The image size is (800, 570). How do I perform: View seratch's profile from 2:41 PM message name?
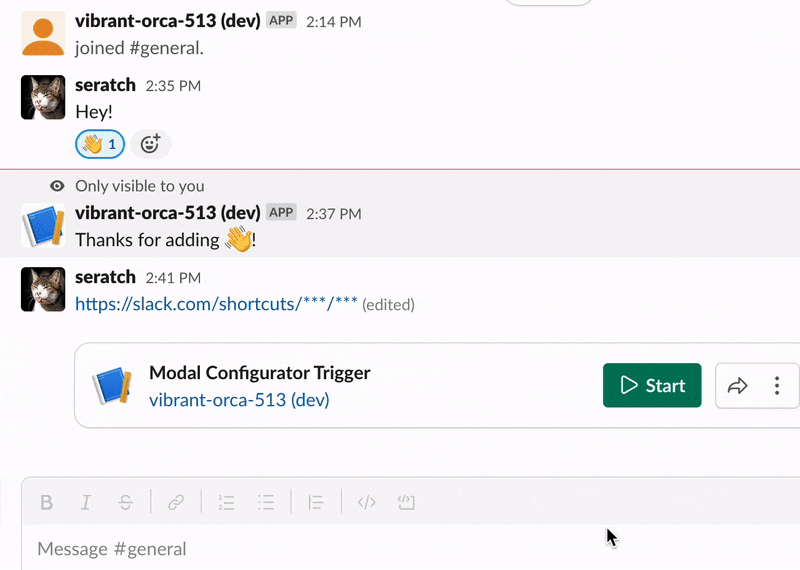click(x=106, y=277)
